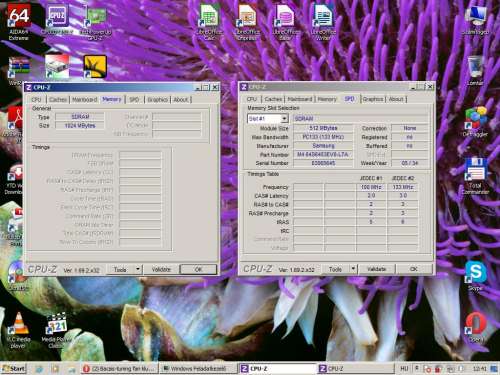Click the PC133 (133 MHz) max bandwidth field
500x375 pixels.
[323, 137]
